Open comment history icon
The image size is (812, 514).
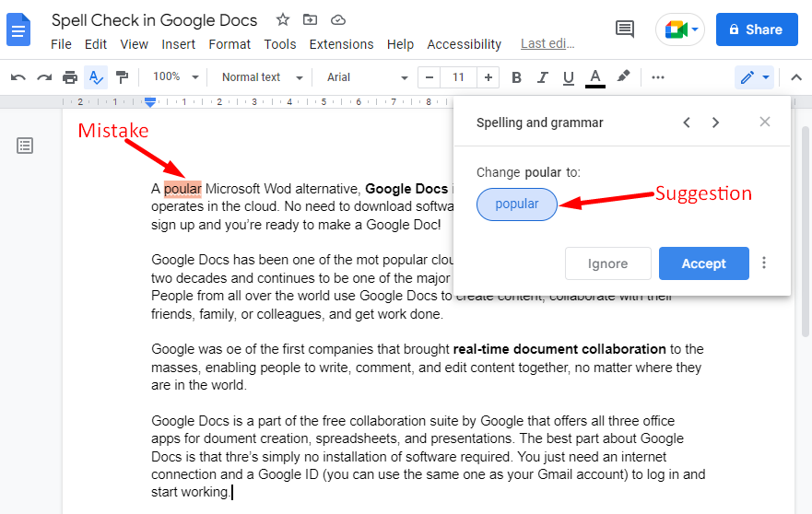click(x=625, y=29)
